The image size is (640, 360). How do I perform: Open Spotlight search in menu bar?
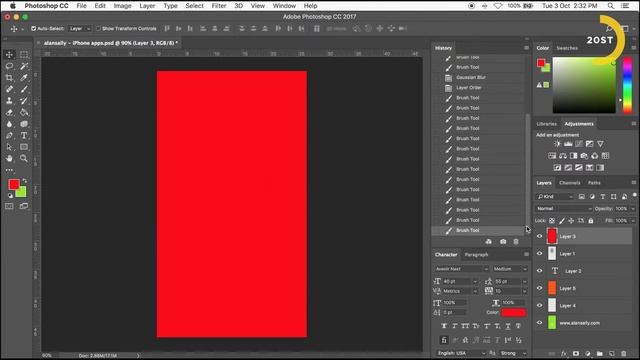[611, 6]
